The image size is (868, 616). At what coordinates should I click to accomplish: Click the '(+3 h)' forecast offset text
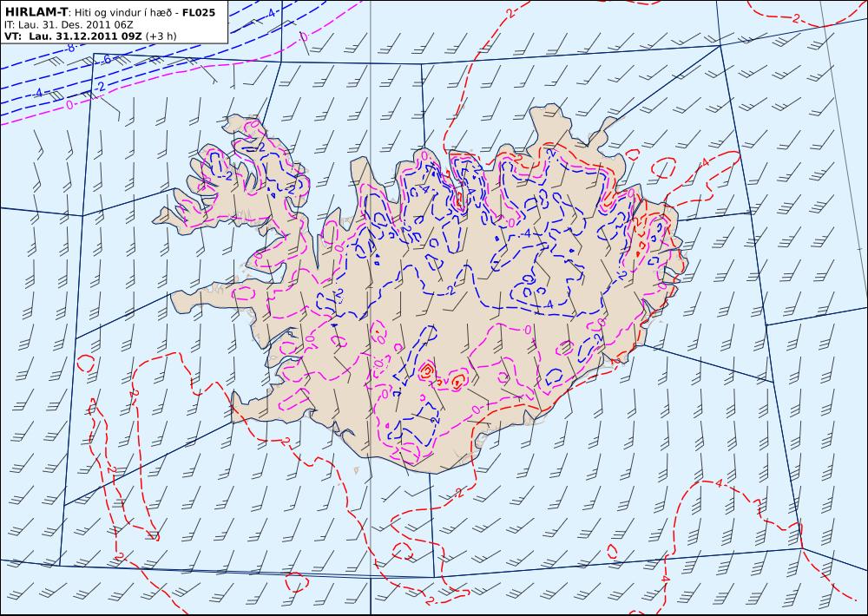161,36
